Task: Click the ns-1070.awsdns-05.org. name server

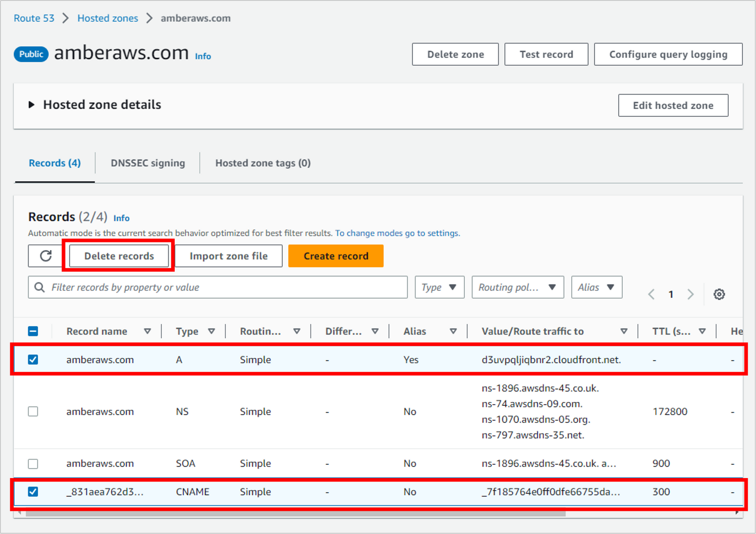Action: point(536,420)
